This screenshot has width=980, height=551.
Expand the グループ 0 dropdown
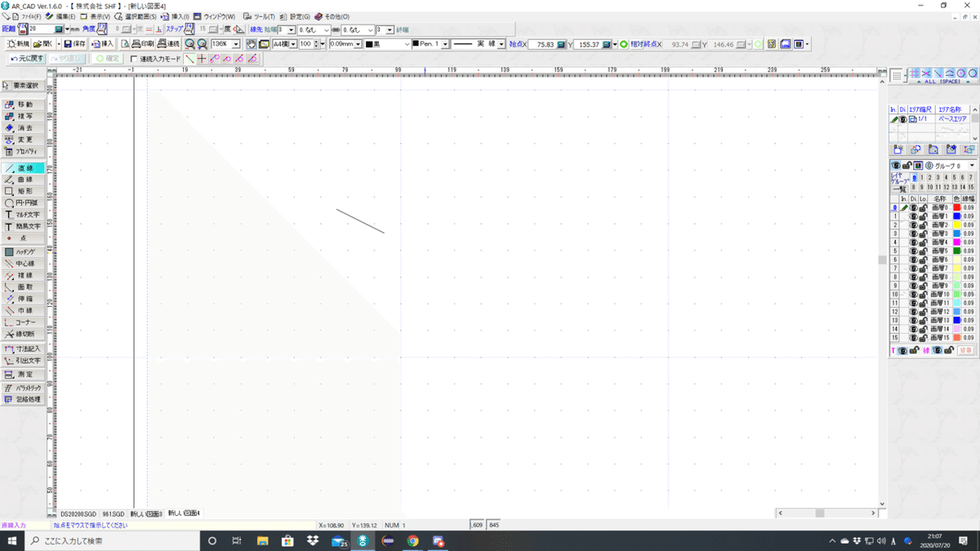click(971, 167)
